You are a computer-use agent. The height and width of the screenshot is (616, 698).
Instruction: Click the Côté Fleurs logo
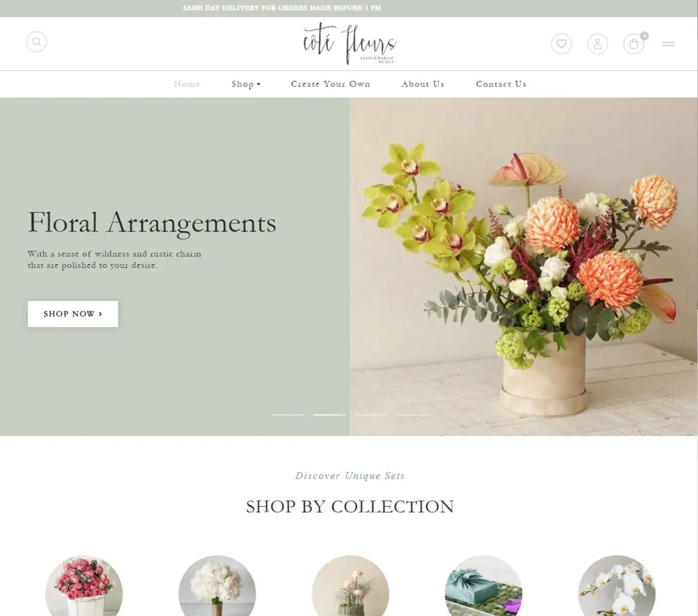click(350, 44)
